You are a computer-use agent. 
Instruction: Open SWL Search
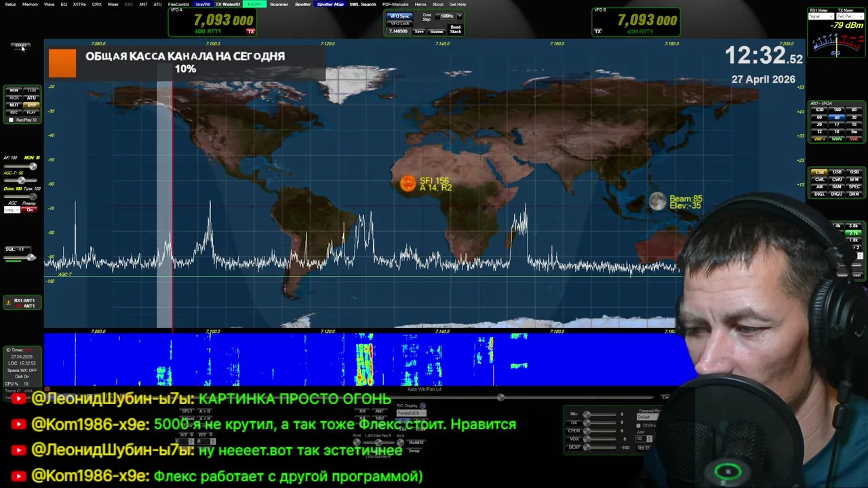pyautogui.click(x=363, y=4)
